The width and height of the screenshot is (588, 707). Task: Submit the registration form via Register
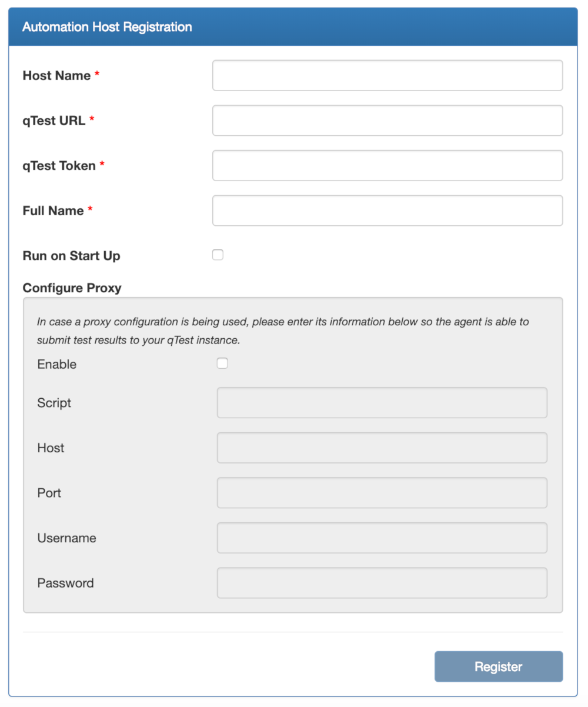498,666
